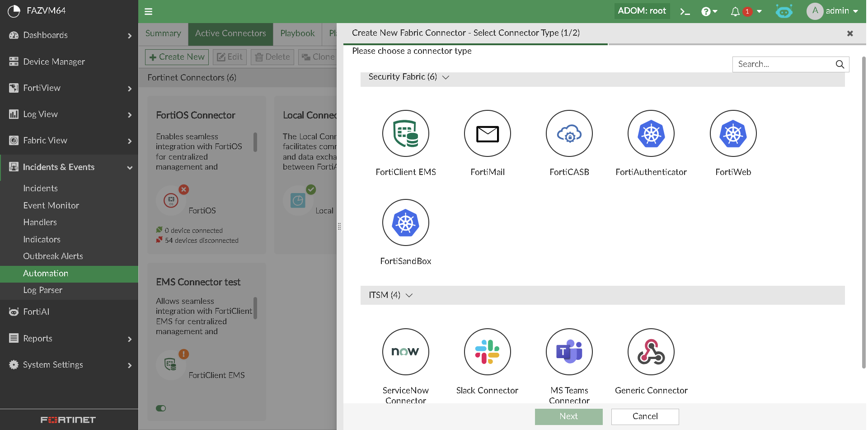Collapse the ITSM connector category
Viewport: 868px width, 430px height.
pyautogui.click(x=409, y=295)
